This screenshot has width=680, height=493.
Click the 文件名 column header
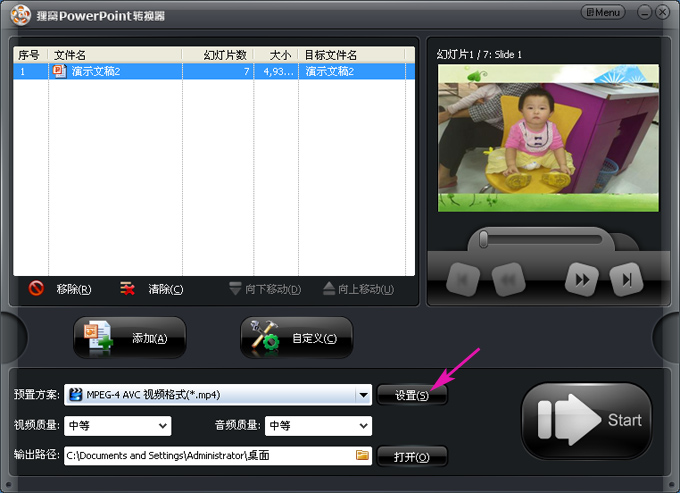(x=115, y=55)
